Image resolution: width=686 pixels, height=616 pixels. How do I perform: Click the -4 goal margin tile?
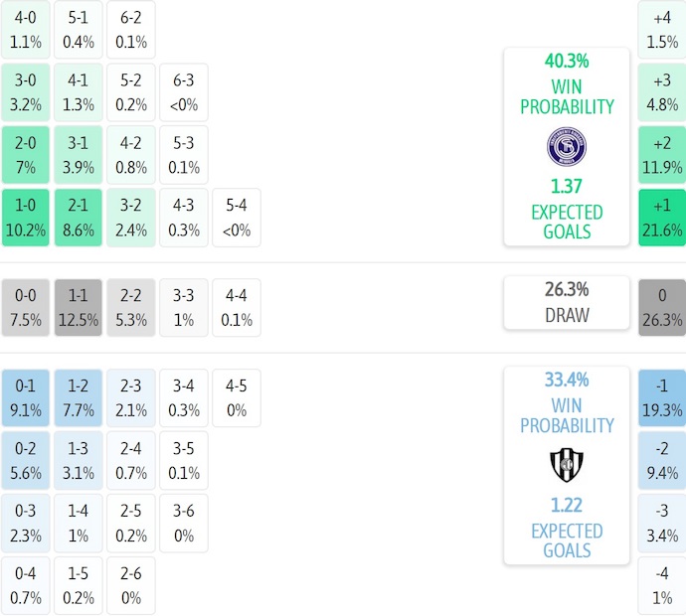click(661, 586)
